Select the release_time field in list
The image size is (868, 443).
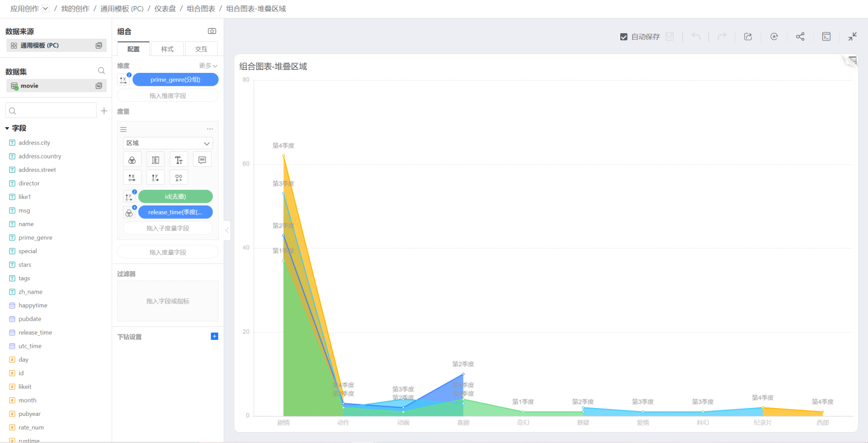(35, 333)
